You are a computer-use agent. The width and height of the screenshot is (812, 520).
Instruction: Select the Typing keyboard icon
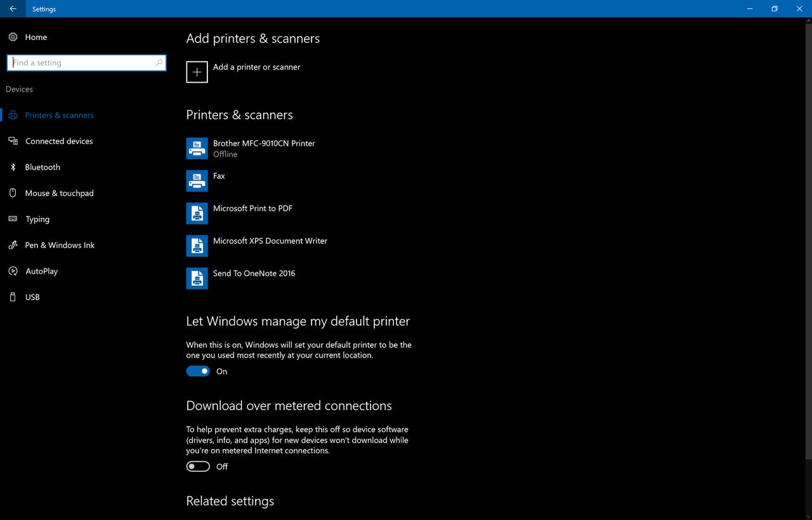coord(13,219)
